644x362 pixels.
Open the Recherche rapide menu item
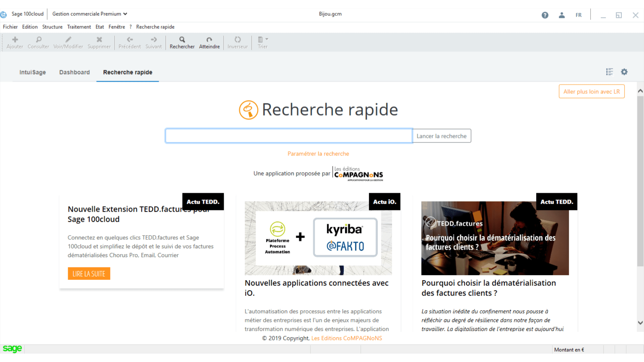(155, 27)
